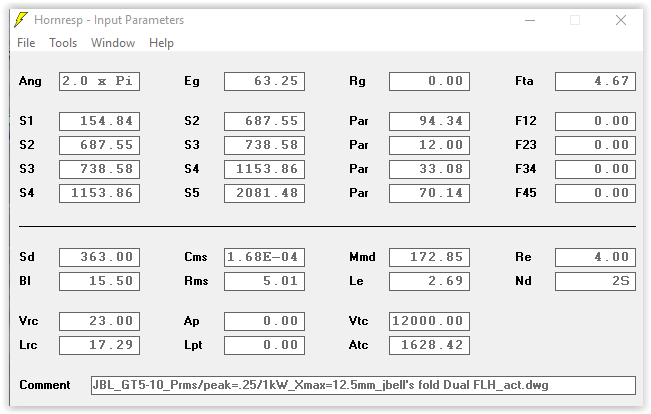Click the F23 input field
The width and height of the screenshot is (651, 414).
(x=595, y=145)
